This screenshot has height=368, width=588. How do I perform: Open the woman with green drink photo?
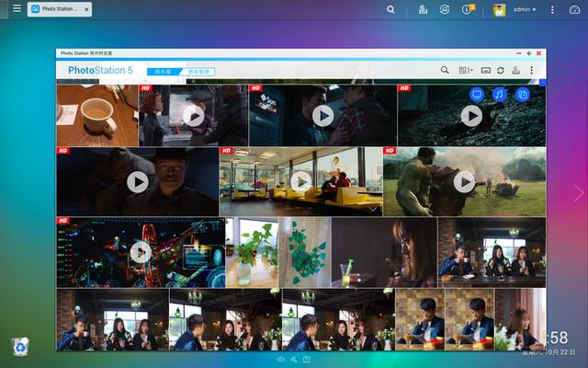[384, 252]
